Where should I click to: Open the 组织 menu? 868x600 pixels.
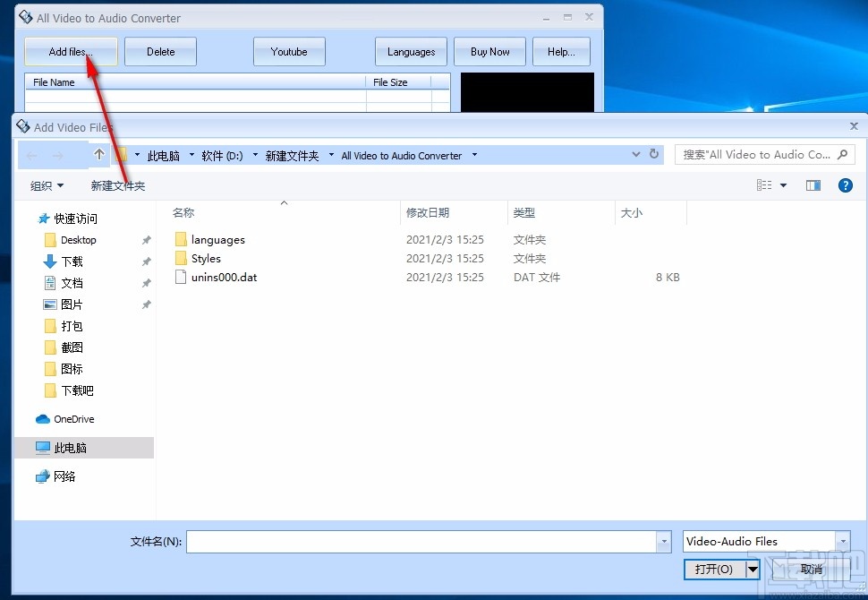pyautogui.click(x=47, y=185)
